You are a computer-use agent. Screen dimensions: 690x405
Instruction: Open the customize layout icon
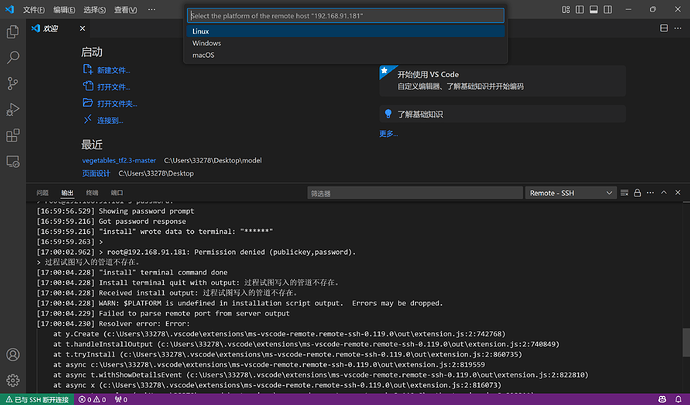click(x=566, y=9)
